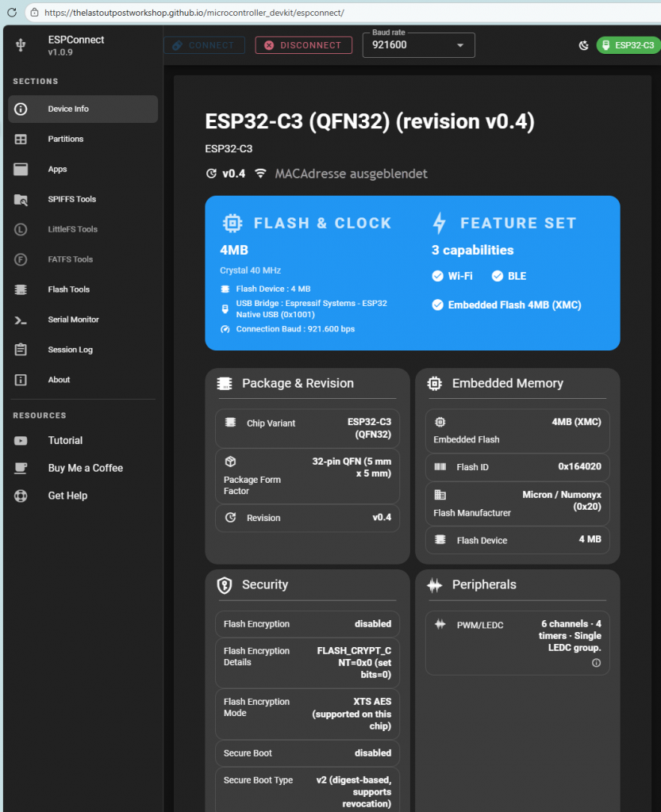Image resolution: width=661 pixels, height=812 pixels.
Task: Click the Apps window icon
Action: [21, 170]
